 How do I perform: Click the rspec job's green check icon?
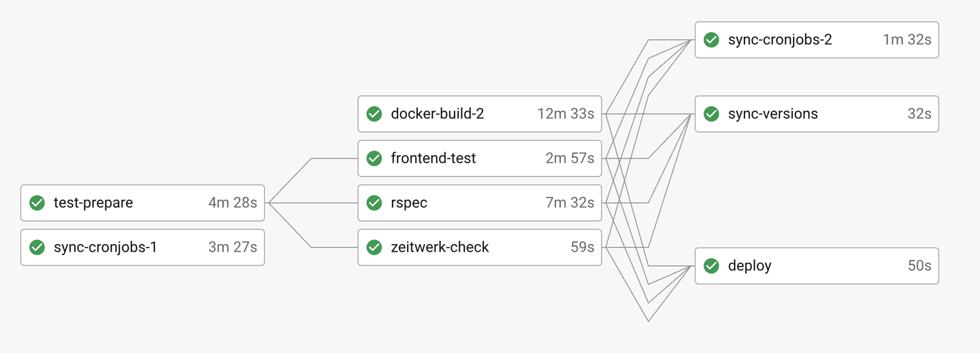374,203
